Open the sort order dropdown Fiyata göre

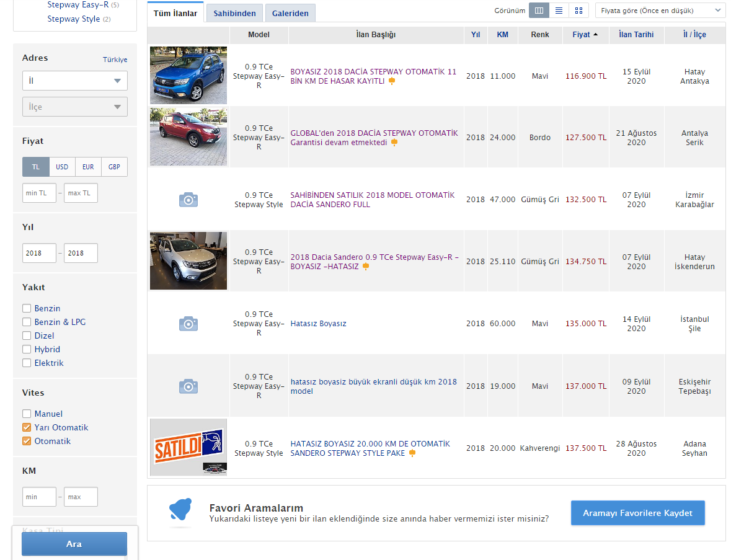click(x=660, y=11)
